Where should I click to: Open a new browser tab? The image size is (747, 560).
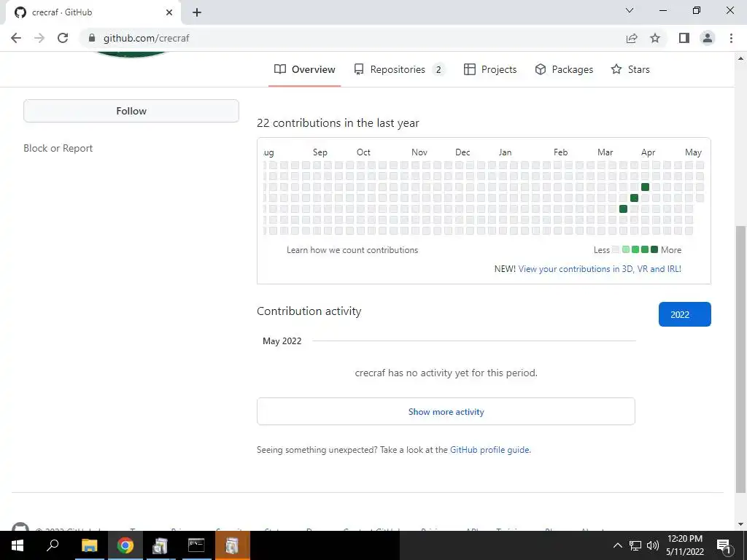197,12
